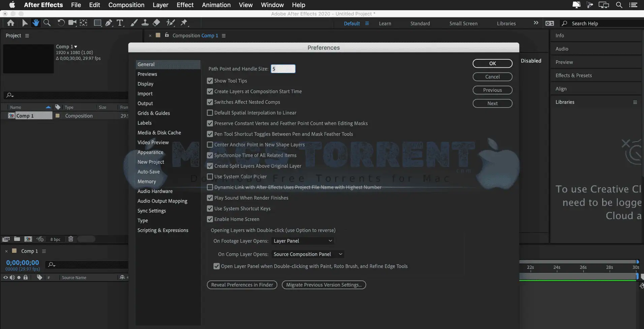Open macOS Control Center list icon

tap(633, 5)
